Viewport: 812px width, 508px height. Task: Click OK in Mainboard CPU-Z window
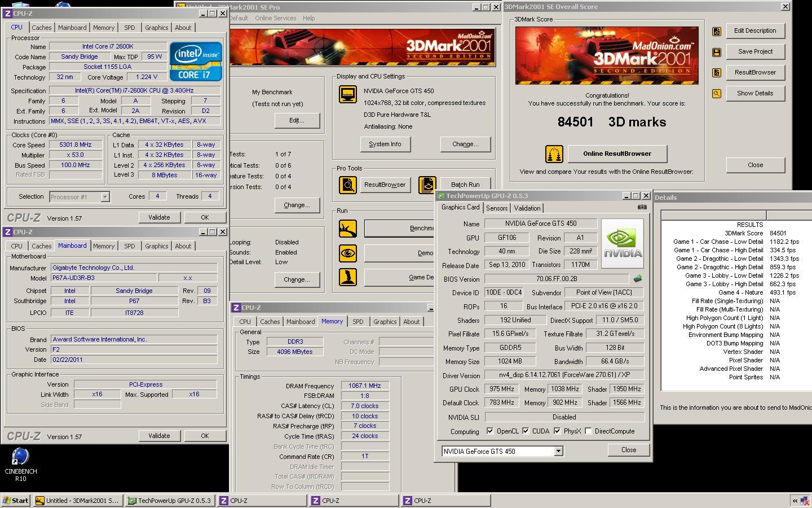(x=205, y=436)
